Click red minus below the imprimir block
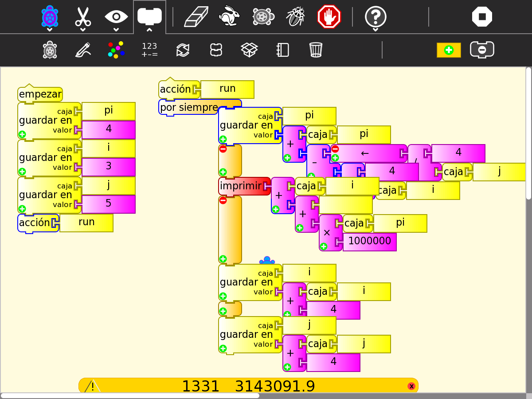Image resolution: width=532 pixels, height=399 pixels. click(223, 200)
